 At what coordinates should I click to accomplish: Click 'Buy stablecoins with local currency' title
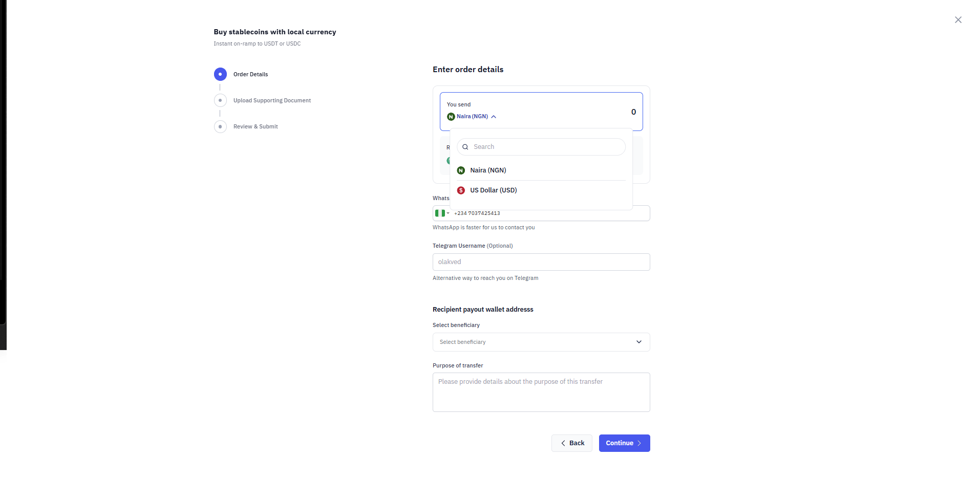tap(275, 32)
